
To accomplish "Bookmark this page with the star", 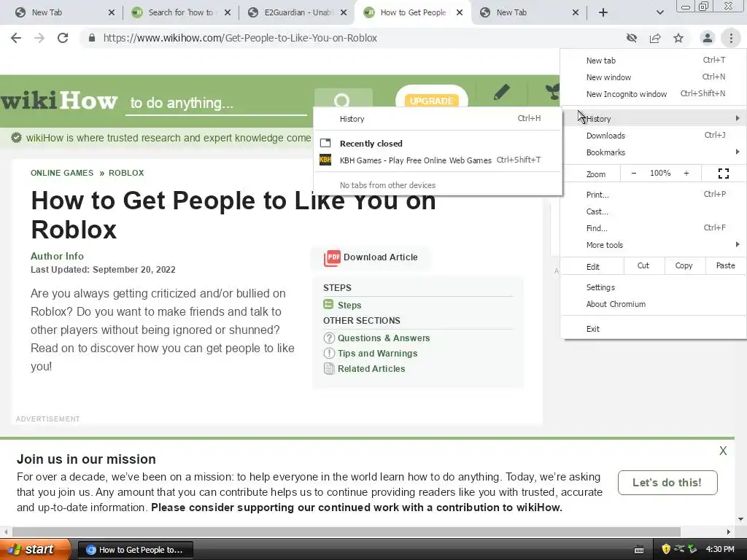I will click(678, 38).
